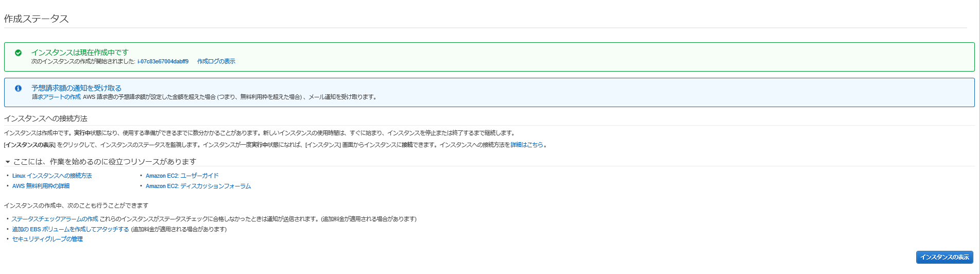The height and width of the screenshot is (274, 980).
Task: Click the インスタンスへの接続方法 heading
Action: pos(46,118)
